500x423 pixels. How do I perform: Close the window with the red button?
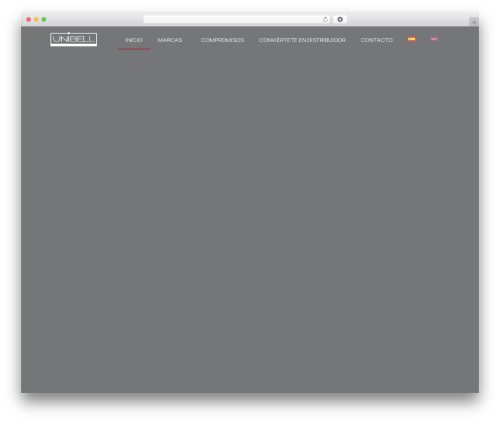[x=29, y=19]
